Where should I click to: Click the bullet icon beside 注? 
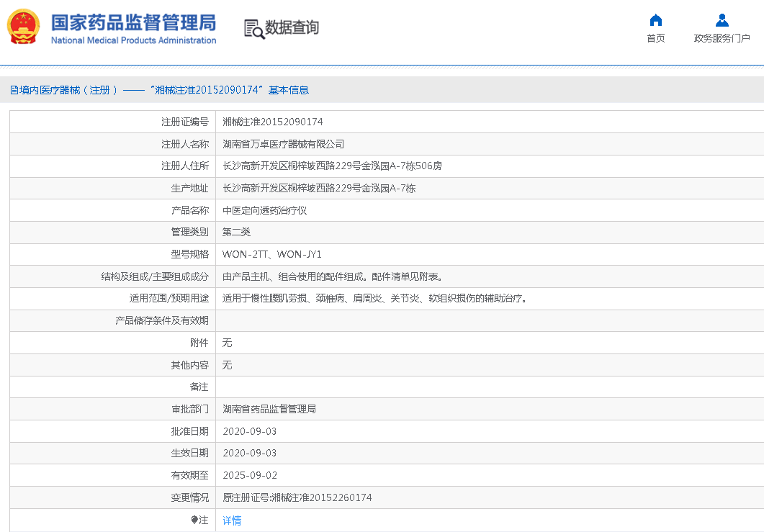click(194, 520)
